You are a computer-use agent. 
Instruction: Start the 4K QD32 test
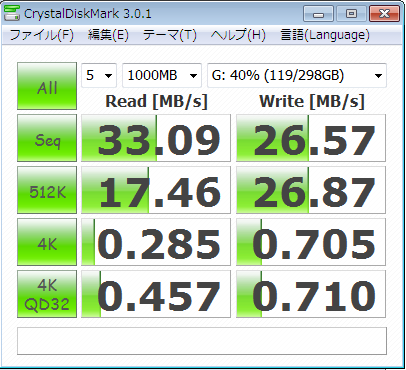47,294
